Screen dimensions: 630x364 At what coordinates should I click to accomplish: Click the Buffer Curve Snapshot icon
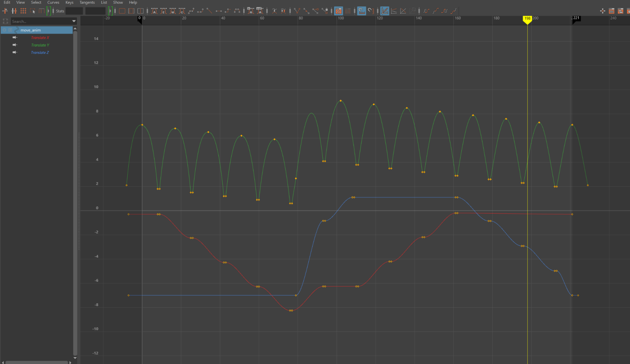[274, 11]
